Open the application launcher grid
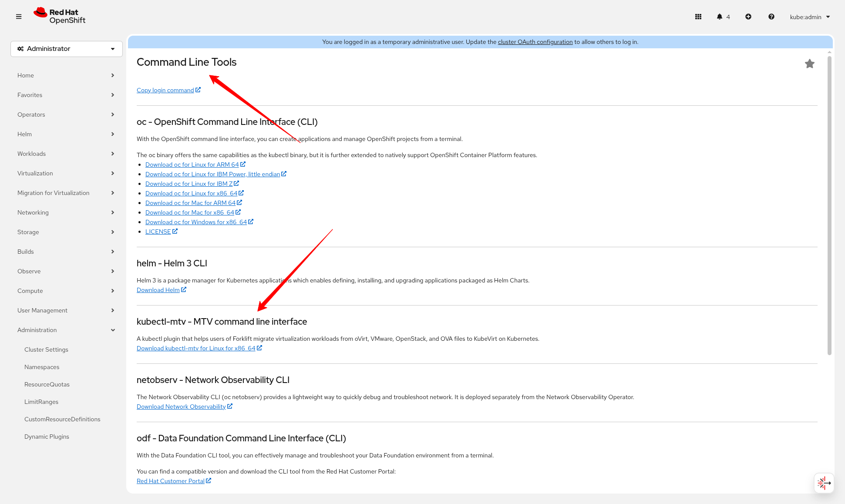This screenshot has height=504, width=845. pyautogui.click(x=698, y=17)
